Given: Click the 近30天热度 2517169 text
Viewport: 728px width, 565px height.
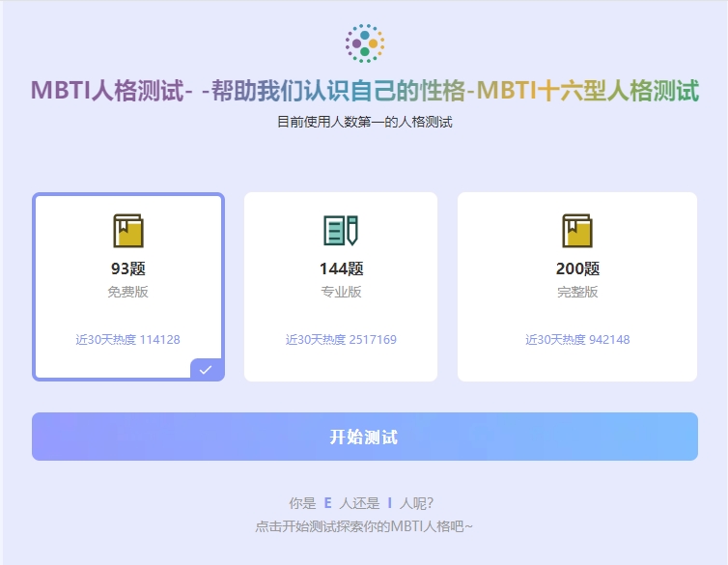Looking at the screenshot, I should click(340, 340).
